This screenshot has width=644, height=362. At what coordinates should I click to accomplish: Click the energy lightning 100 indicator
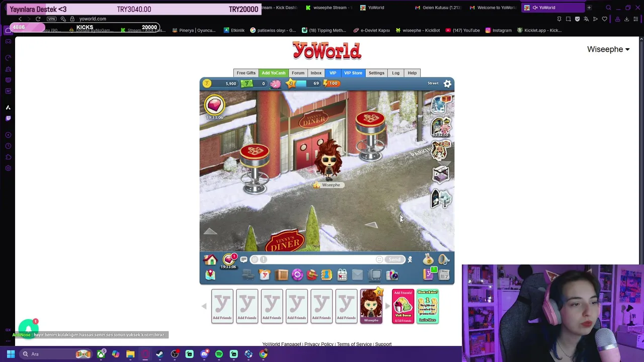[333, 83]
